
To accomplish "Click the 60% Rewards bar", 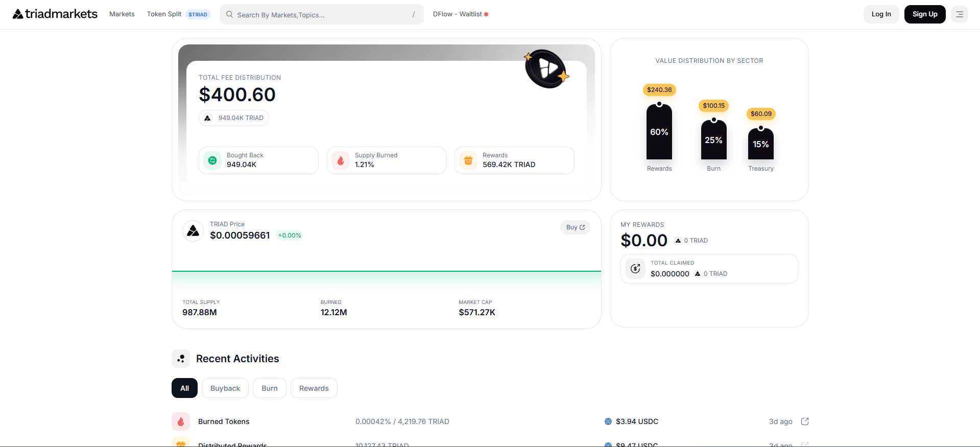I will click(659, 132).
